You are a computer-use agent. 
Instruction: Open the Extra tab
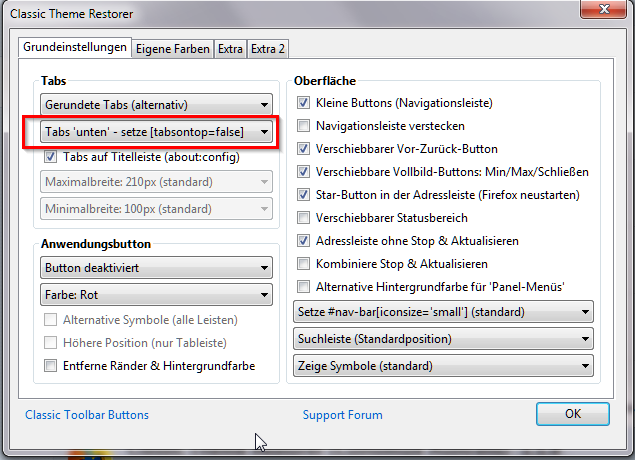(x=230, y=48)
